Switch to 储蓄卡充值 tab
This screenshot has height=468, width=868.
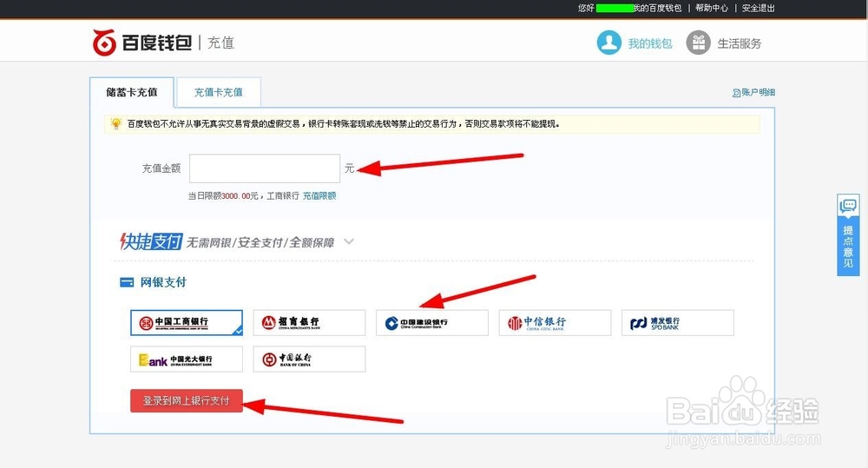[x=132, y=93]
